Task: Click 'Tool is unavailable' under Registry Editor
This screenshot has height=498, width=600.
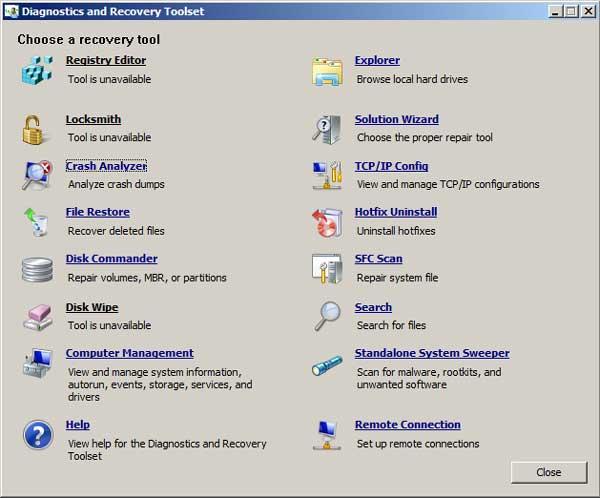Action: 109,79
